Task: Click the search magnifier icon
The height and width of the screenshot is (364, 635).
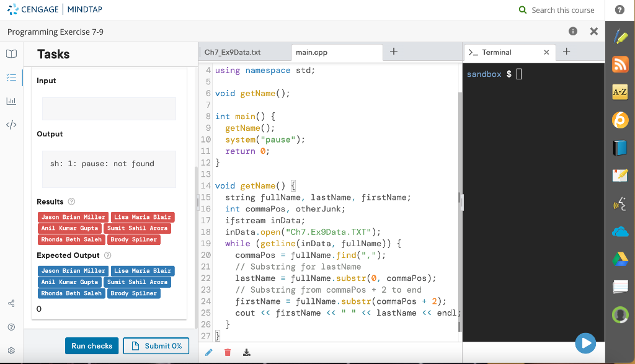Action: tap(523, 10)
